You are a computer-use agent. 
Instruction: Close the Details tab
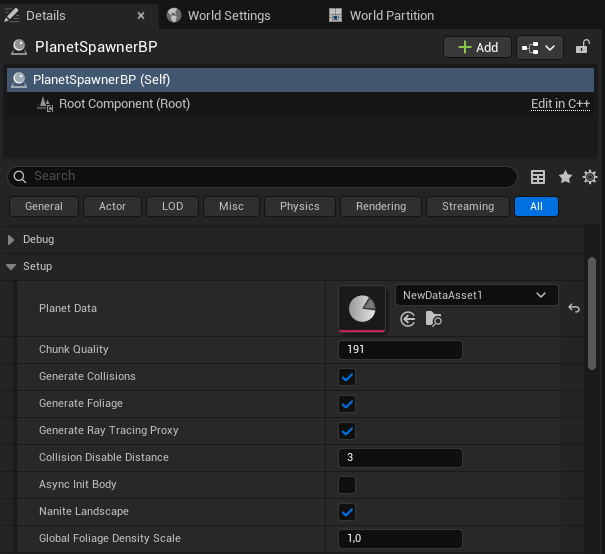click(x=141, y=15)
